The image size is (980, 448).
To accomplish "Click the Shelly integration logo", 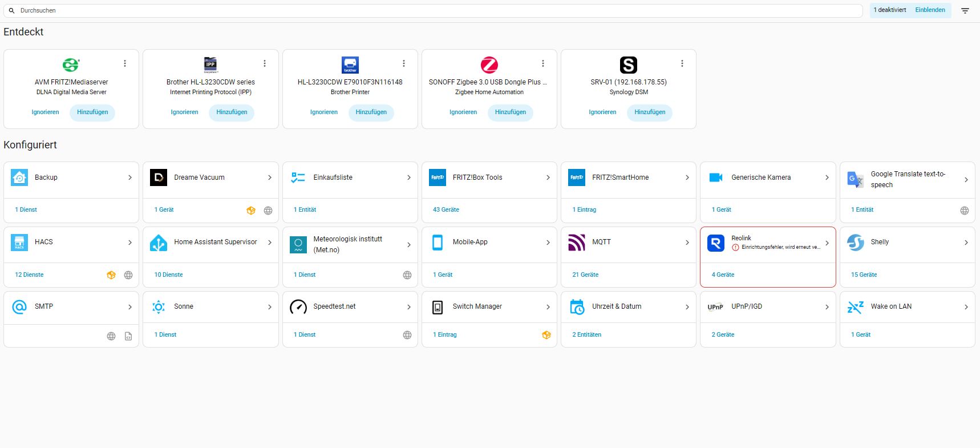I will [x=855, y=243].
